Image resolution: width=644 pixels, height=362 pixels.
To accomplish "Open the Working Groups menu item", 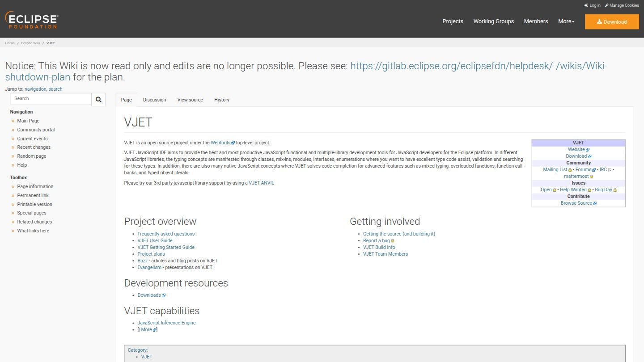I will point(494,21).
